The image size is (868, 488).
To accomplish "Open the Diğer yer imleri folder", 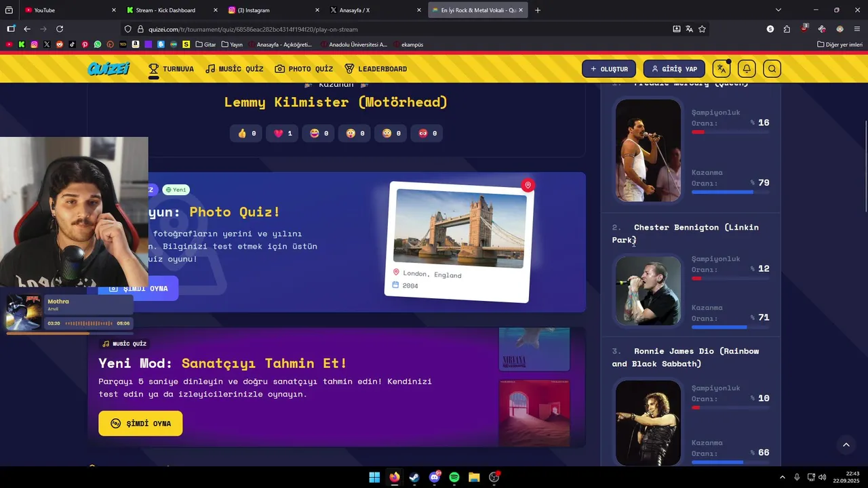I will click(839, 45).
